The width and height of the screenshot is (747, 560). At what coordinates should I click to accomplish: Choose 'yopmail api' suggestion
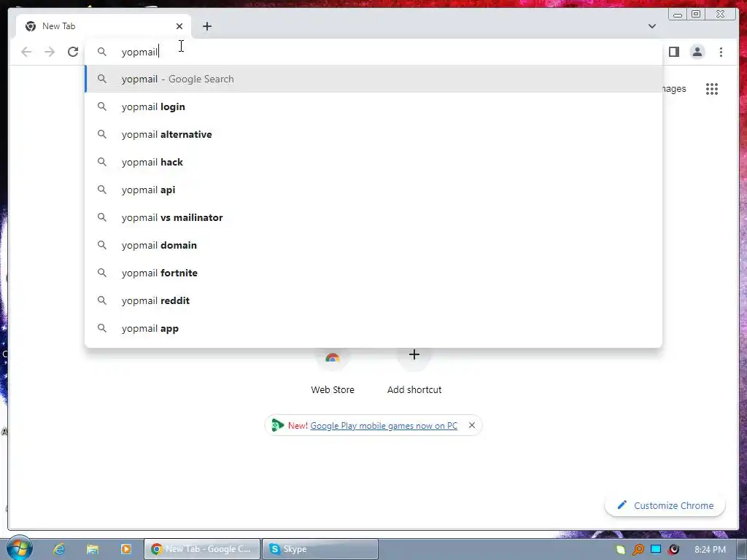click(373, 190)
